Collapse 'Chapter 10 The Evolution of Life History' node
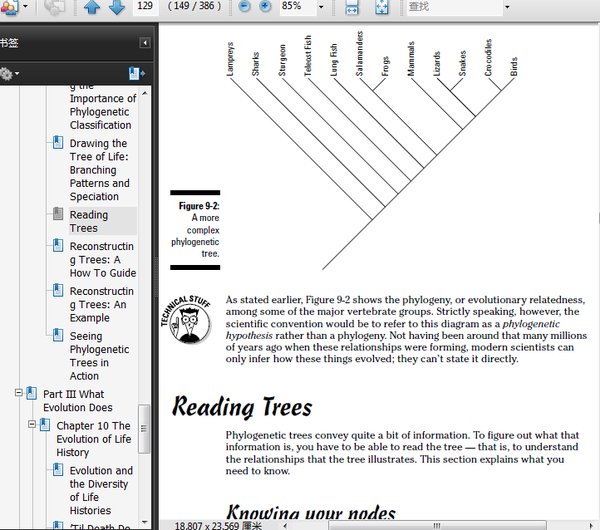The image size is (600, 530). coord(32,424)
